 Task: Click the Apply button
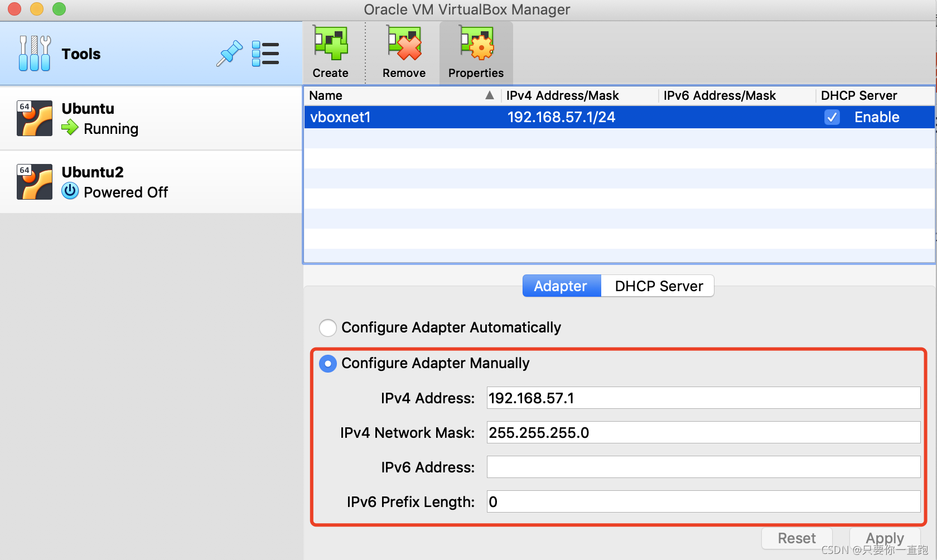pyautogui.click(x=885, y=538)
